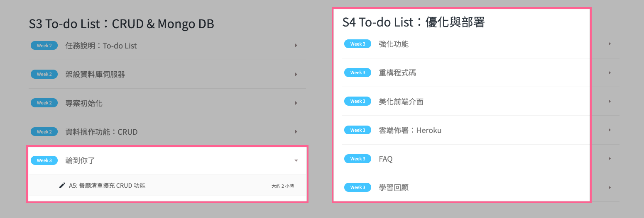Expand 任務說明：To-do List with its arrow
The height and width of the screenshot is (218, 644).
(296, 46)
